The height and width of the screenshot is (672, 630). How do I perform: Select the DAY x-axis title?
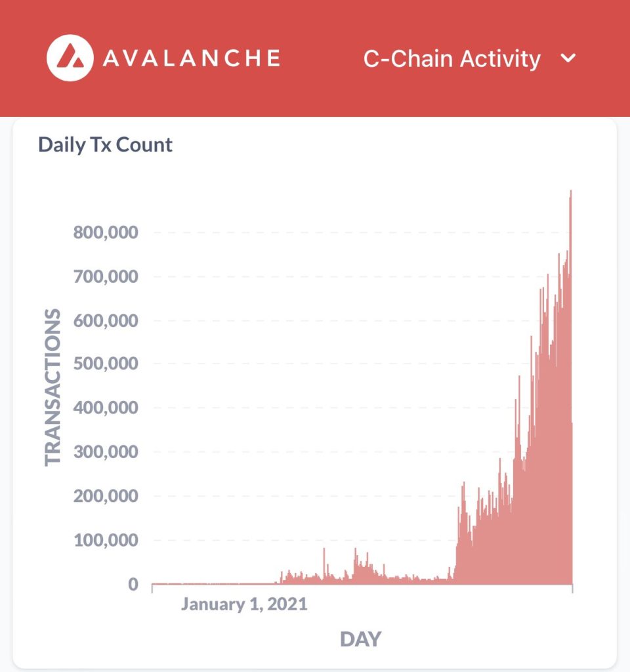click(x=360, y=639)
